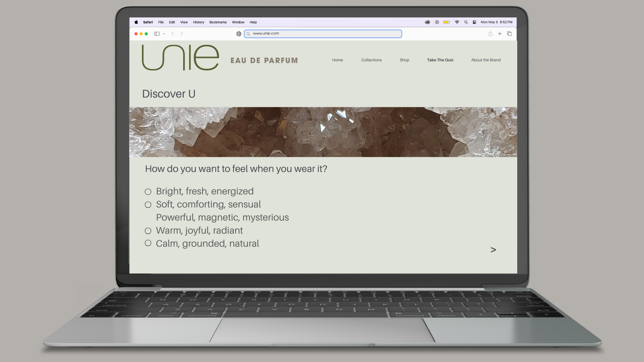The height and width of the screenshot is (362, 644).
Task: Open the Help menu
Action: [x=253, y=22]
